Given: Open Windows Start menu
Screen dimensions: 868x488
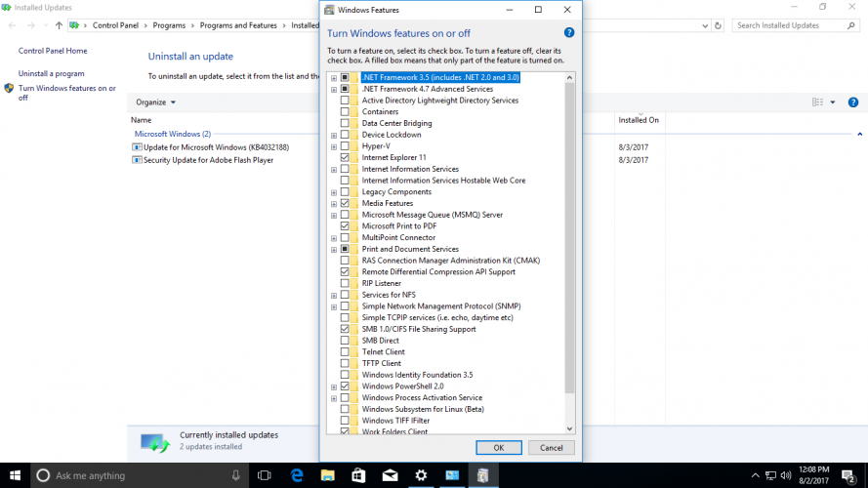Looking at the screenshot, I should pyautogui.click(x=15, y=475).
